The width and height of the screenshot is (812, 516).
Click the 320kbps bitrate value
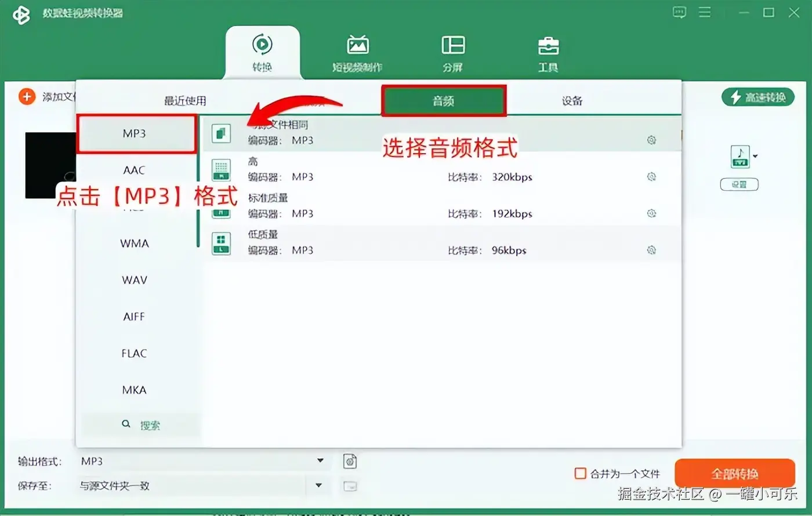512,177
